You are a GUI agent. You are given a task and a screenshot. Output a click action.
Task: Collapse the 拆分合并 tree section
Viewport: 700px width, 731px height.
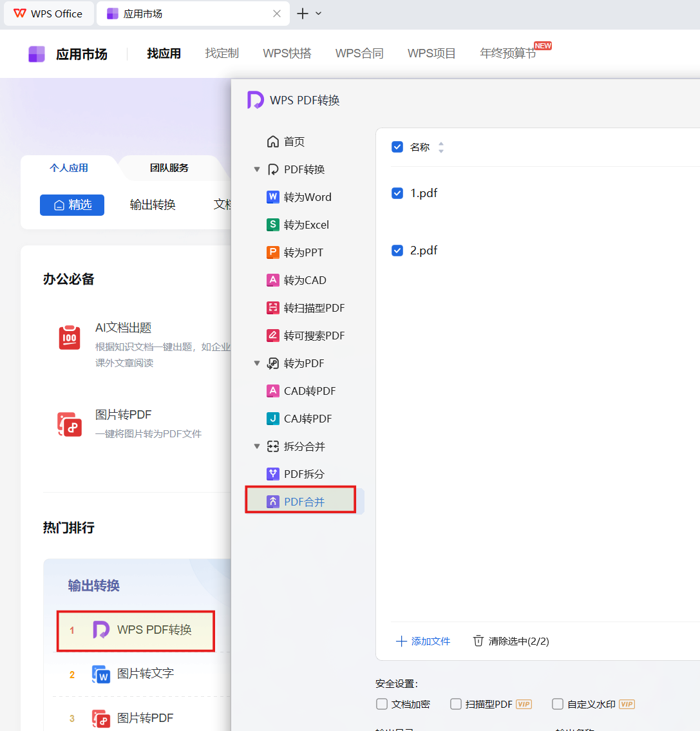pyautogui.click(x=257, y=446)
